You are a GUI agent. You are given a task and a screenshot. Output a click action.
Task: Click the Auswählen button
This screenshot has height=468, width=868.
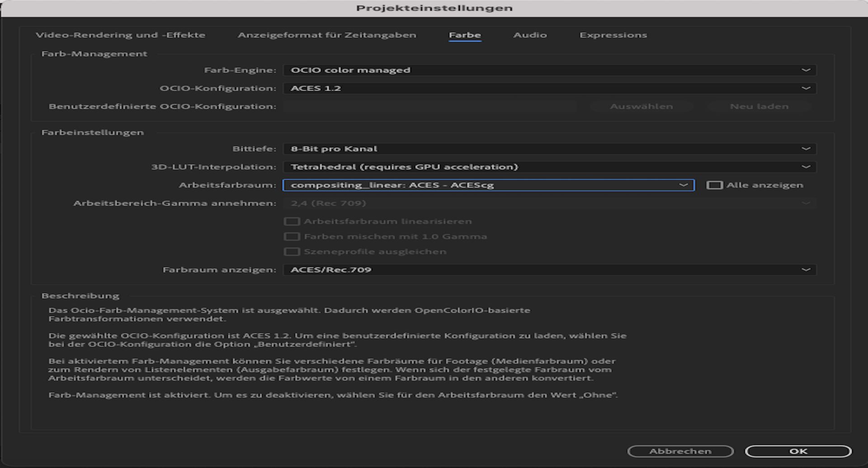pos(642,107)
